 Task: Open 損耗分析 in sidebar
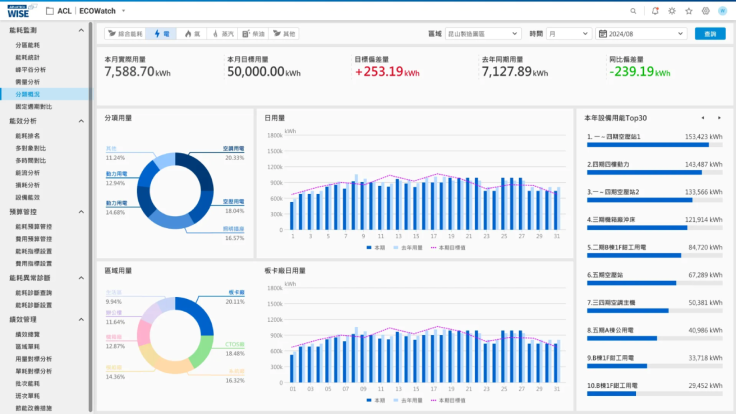pyautogui.click(x=28, y=185)
